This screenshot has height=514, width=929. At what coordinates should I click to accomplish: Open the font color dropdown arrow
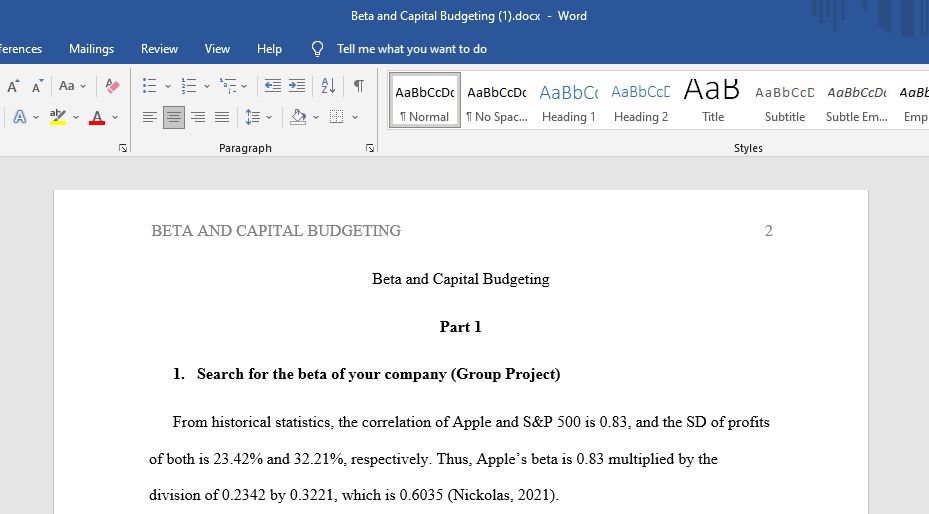pyautogui.click(x=115, y=117)
